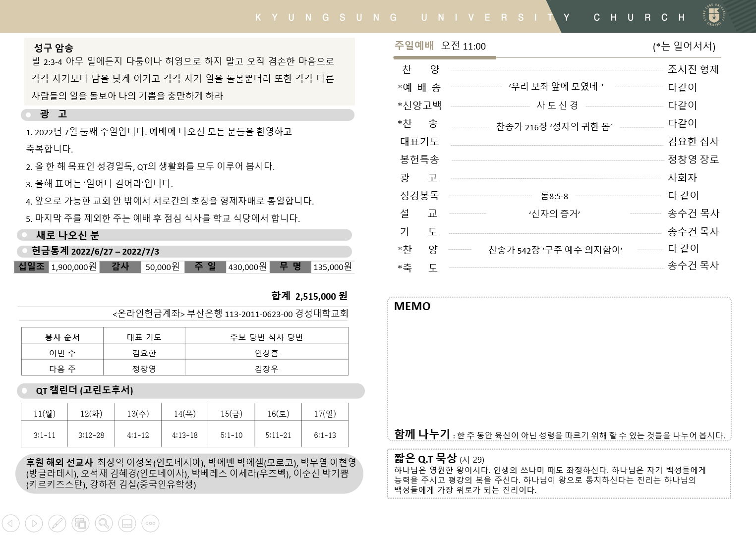Click the 1,900,000원 tithe amount

click(74, 267)
